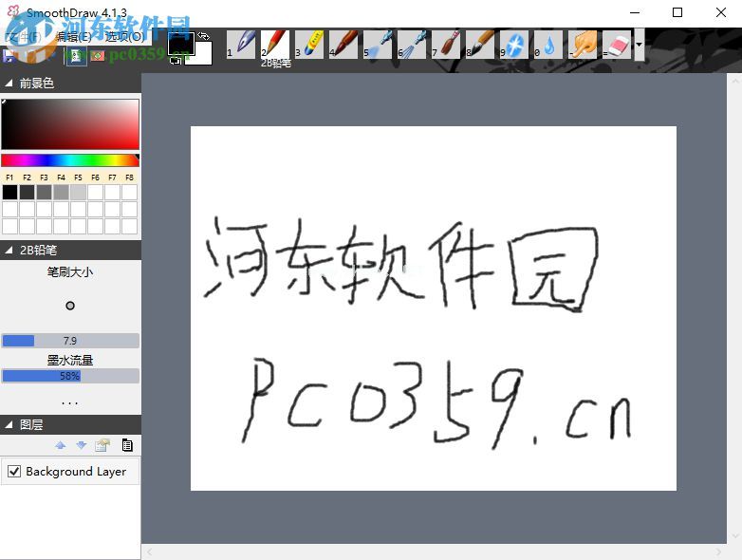
Task: Click the layer properties picture icon
Action: pos(102,445)
